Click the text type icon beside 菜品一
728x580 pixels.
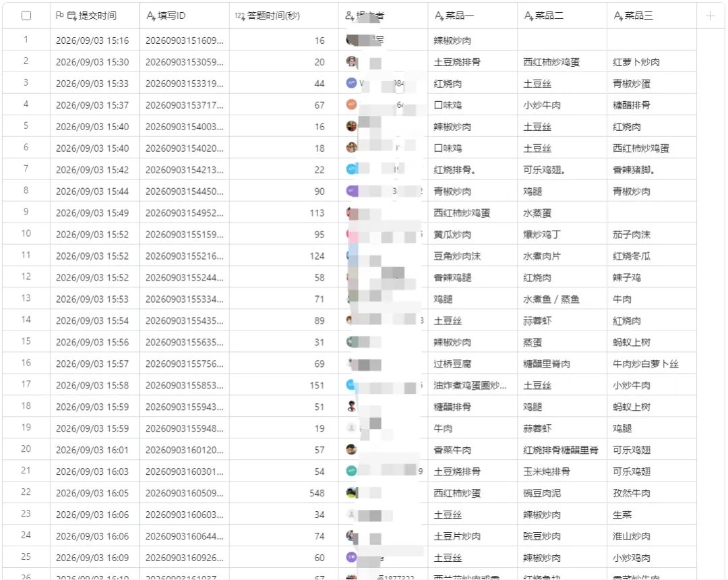pyautogui.click(x=439, y=16)
